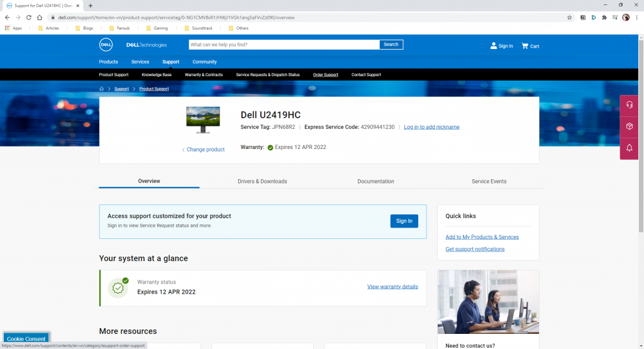Image resolution: width=644 pixels, height=349 pixels.
Task: Open the Cookie Consent button
Action: pyautogui.click(x=26, y=339)
